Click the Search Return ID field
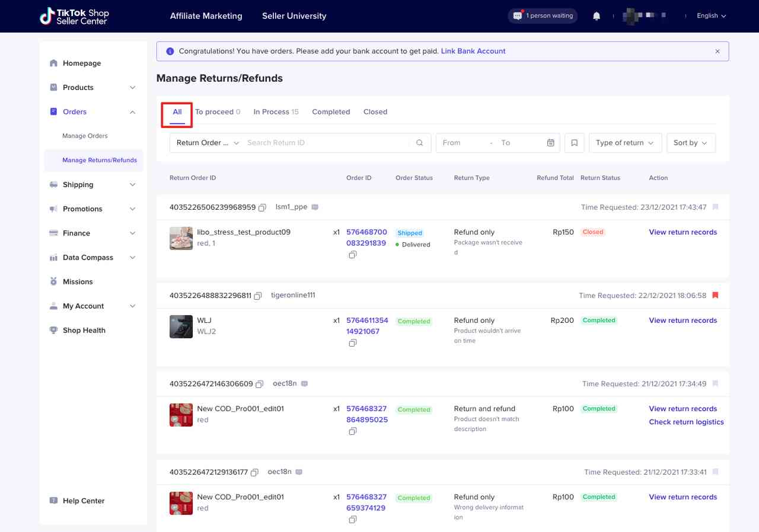 (x=326, y=143)
